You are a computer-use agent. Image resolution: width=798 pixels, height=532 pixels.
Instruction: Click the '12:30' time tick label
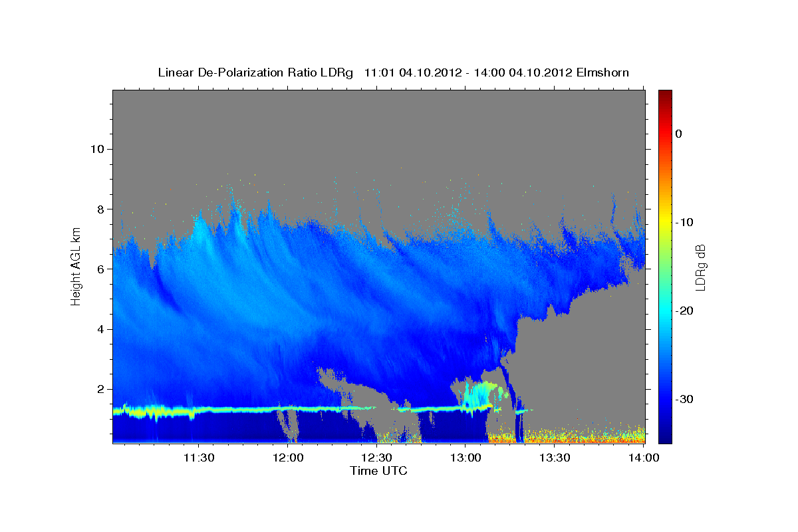coord(378,458)
